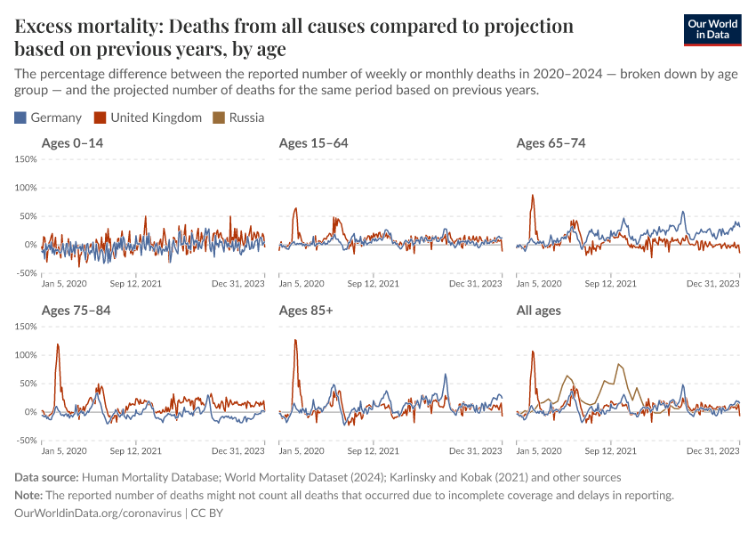Click the Ages 65–74 panel title

(x=551, y=143)
